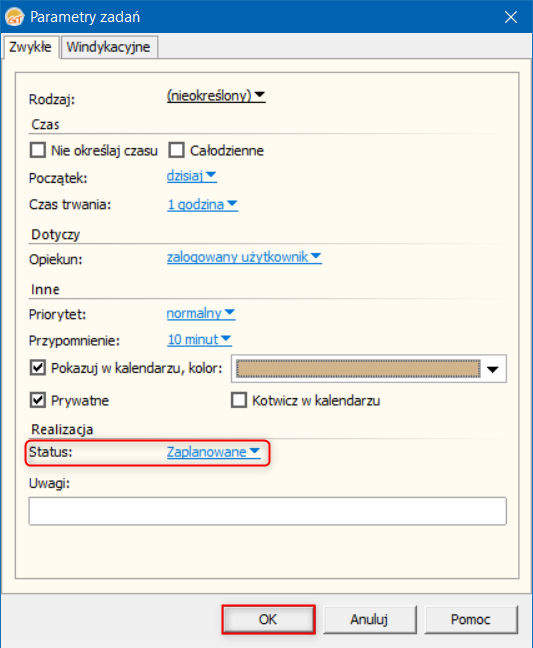Uncheck the Prywatne checkbox
The height and width of the screenshot is (648, 533).
pyautogui.click(x=38, y=400)
